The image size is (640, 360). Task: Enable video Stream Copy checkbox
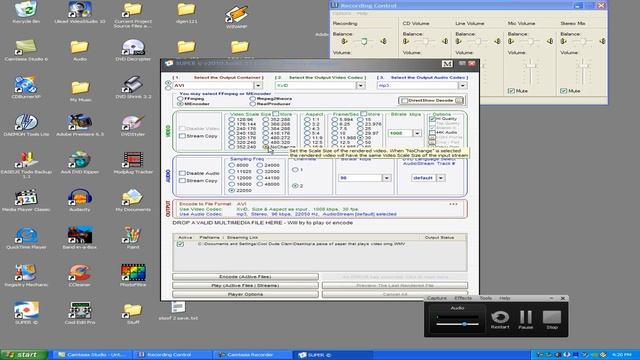(182, 136)
